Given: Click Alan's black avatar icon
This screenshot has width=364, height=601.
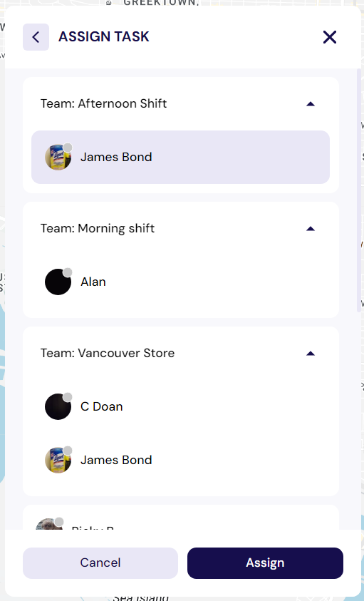Looking at the screenshot, I should click(x=58, y=282).
